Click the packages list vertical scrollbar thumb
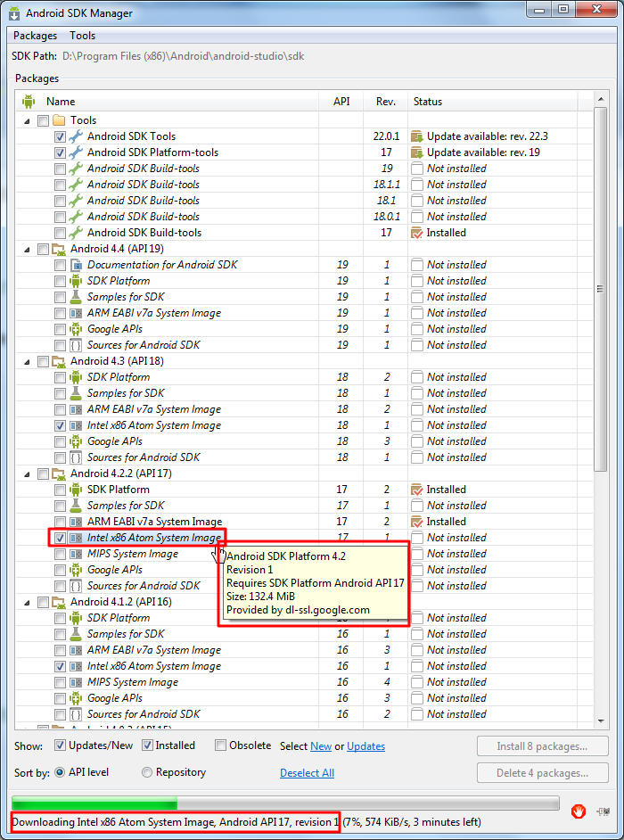 pyautogui.click(x=601, y=289)
